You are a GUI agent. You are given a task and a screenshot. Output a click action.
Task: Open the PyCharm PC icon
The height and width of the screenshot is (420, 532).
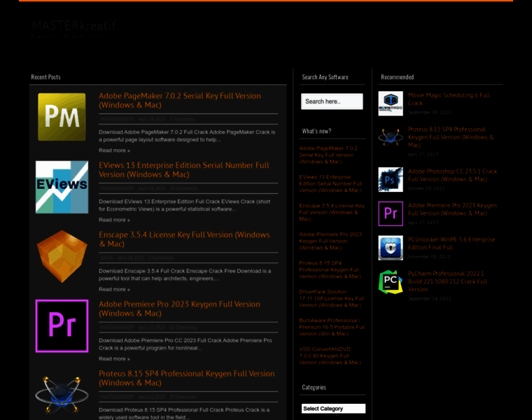[x=391, y=282]
